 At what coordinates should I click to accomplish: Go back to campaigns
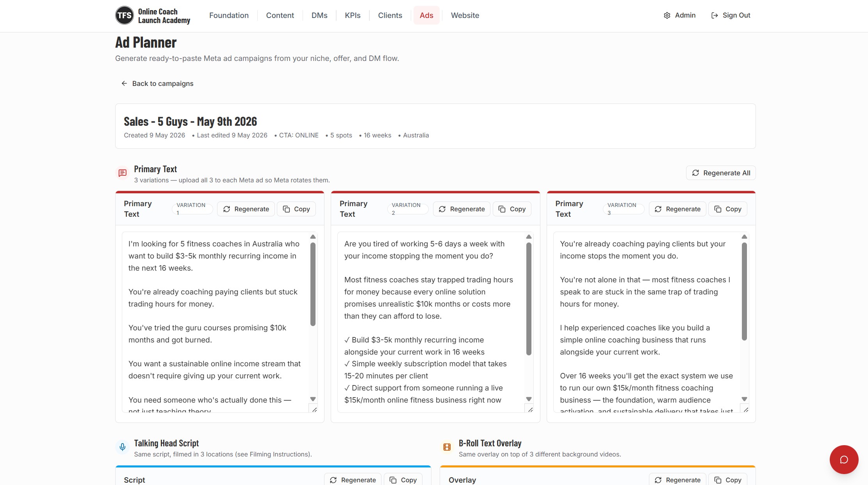coord(157,84)
